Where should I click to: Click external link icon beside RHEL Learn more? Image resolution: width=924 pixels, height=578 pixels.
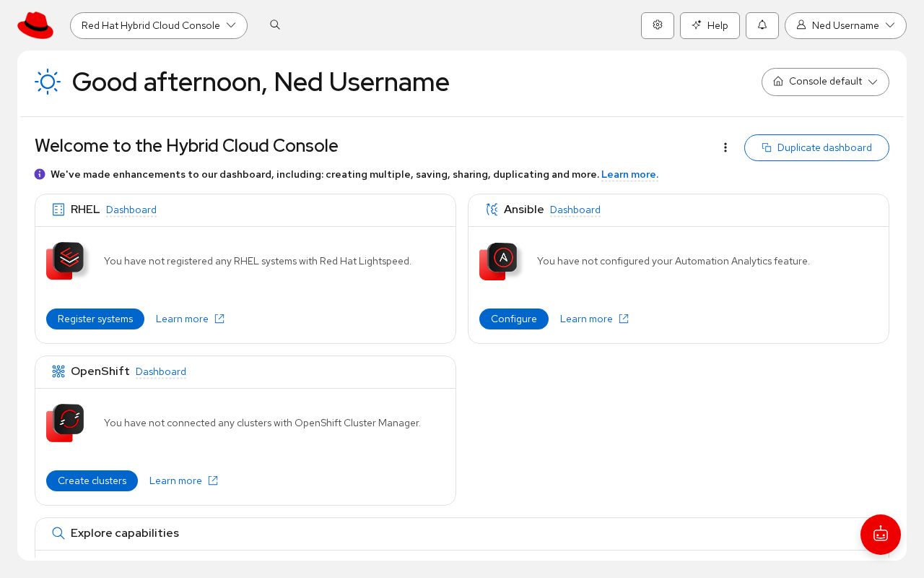coord(219,319)
